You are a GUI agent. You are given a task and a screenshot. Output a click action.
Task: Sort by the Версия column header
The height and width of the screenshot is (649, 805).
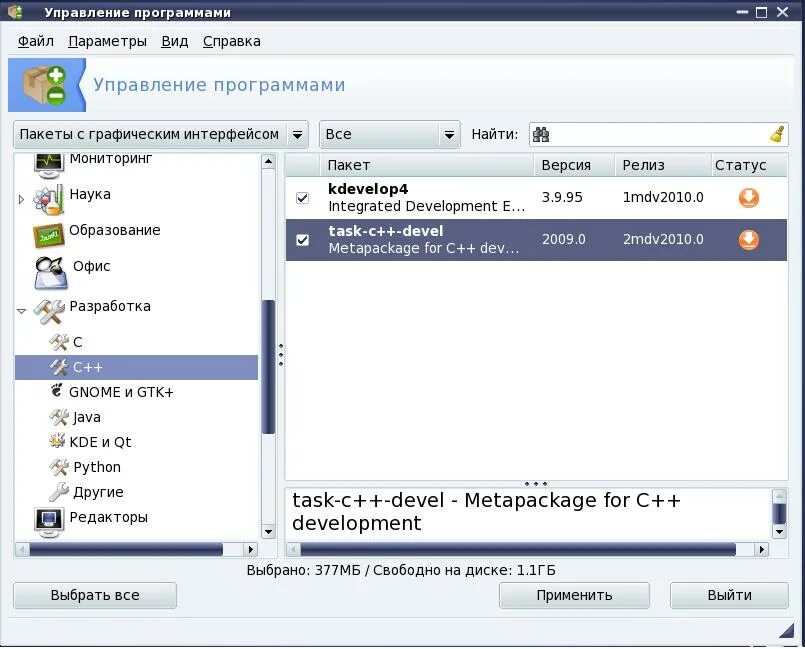[574, 165]
